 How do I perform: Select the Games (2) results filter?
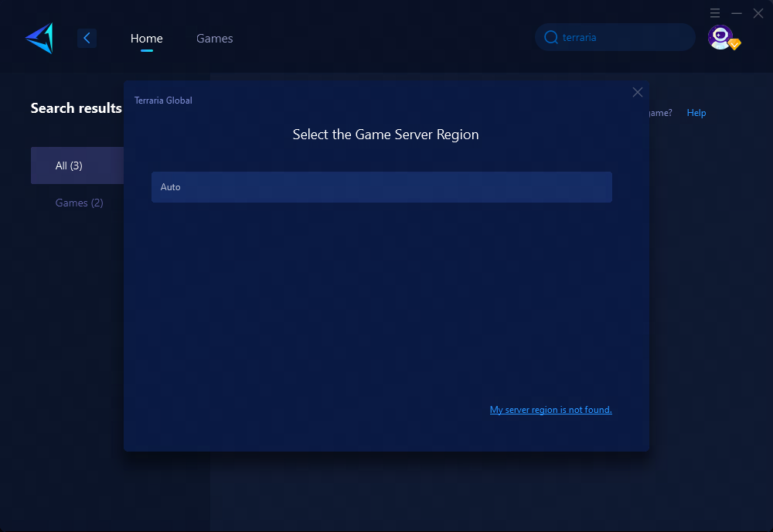pos(79,203)
